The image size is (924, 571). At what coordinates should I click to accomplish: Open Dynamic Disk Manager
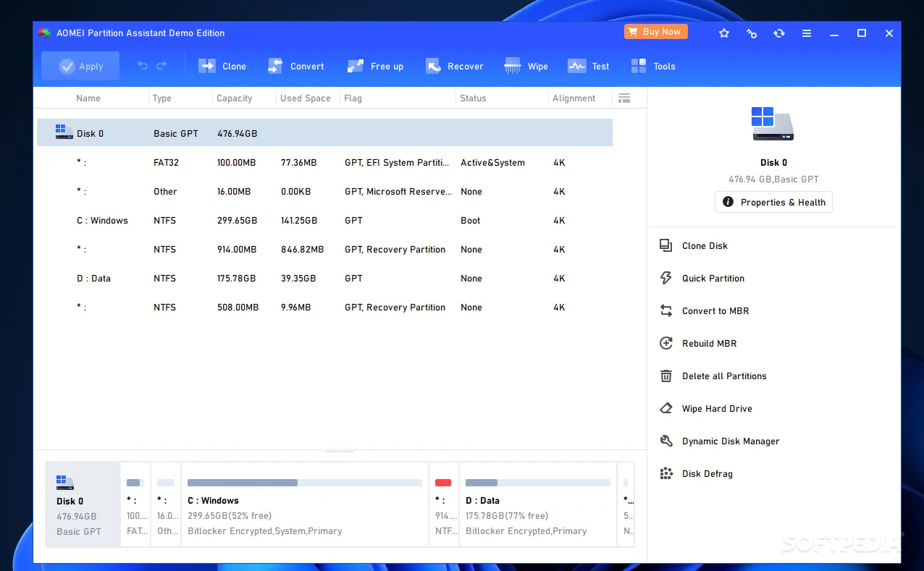[x=720, y=441]
